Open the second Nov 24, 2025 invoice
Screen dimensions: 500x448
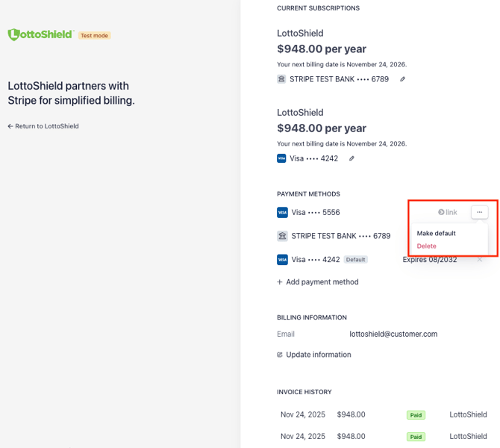pyautogui.click(x=302, y=436)
